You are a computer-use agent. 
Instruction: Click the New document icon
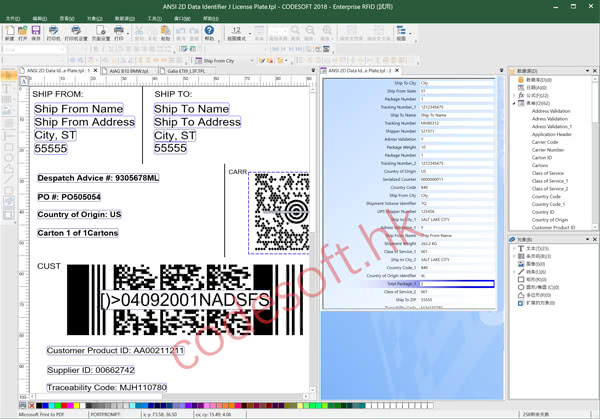coord(10,31)
